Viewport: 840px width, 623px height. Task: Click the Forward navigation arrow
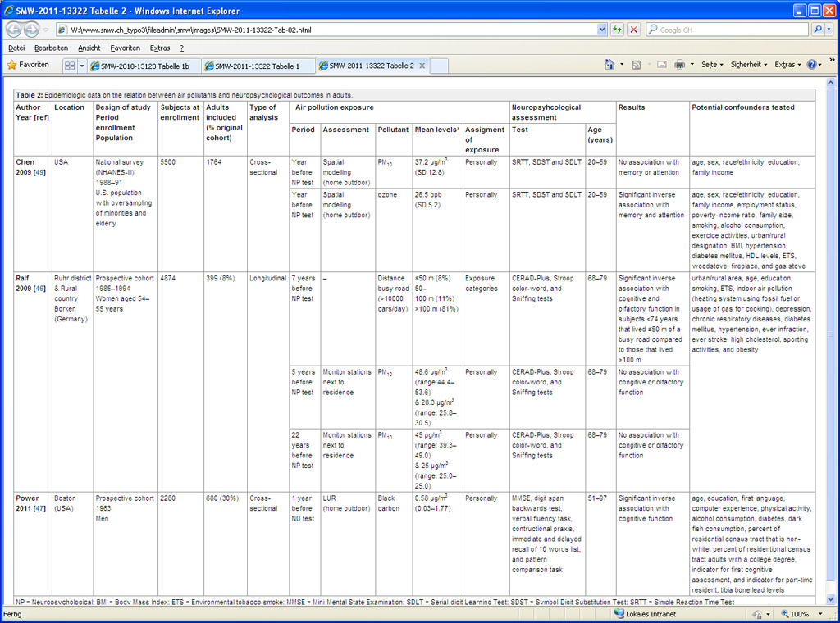pos(31,30)
